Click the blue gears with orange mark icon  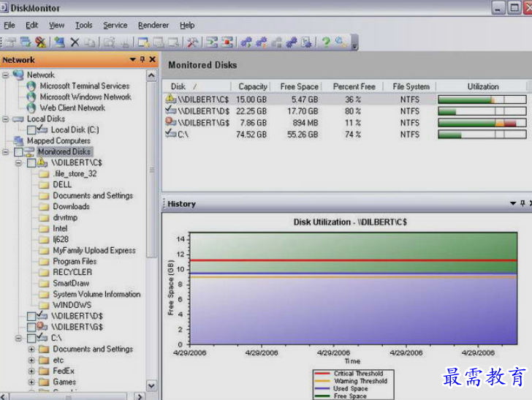[x=262, y=42]
